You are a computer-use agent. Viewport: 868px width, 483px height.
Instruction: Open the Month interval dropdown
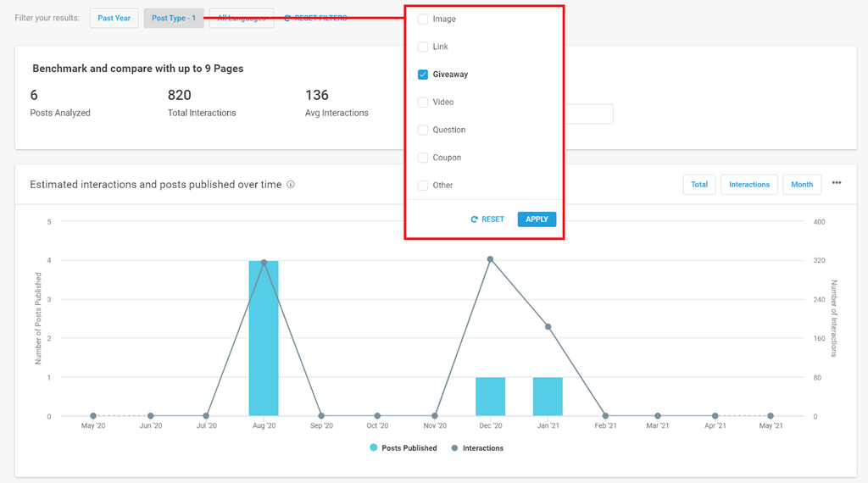pos(801,184)
